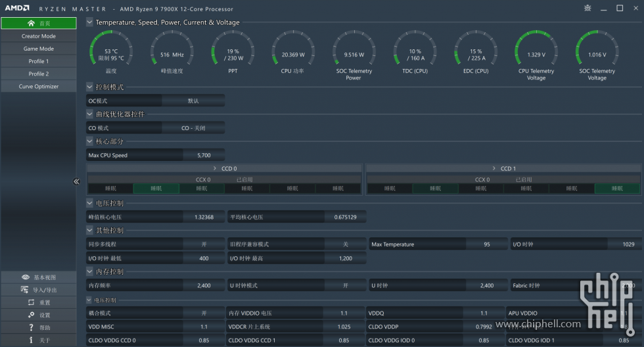Click U 时钟 value 2,400
Screen dimensions: 644x347
(487, 285)
